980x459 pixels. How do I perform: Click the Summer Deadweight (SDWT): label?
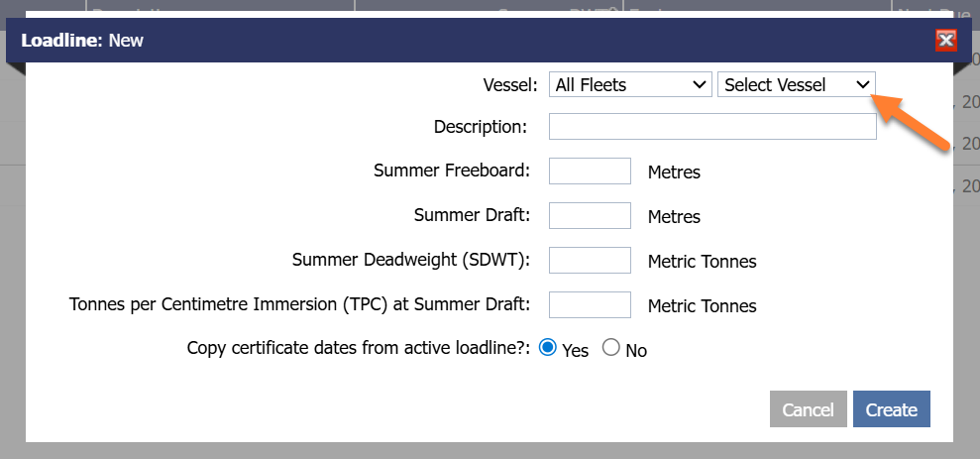[411, 260]
